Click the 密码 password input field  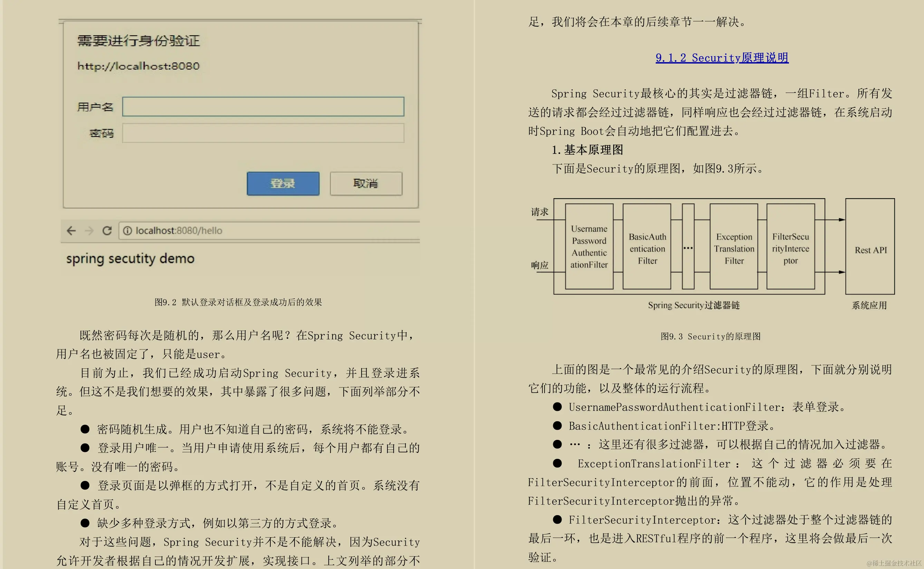pyautogui.click(x=263, y=133)
